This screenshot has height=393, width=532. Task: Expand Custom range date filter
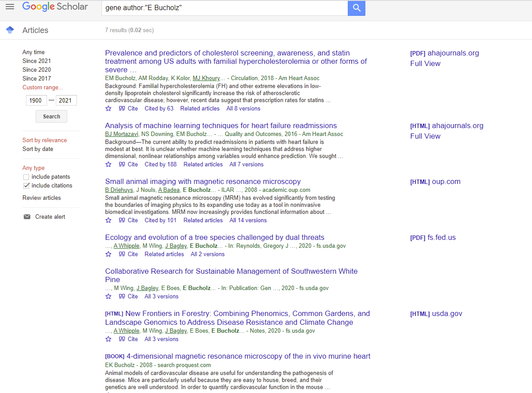[x=43, y=87]
